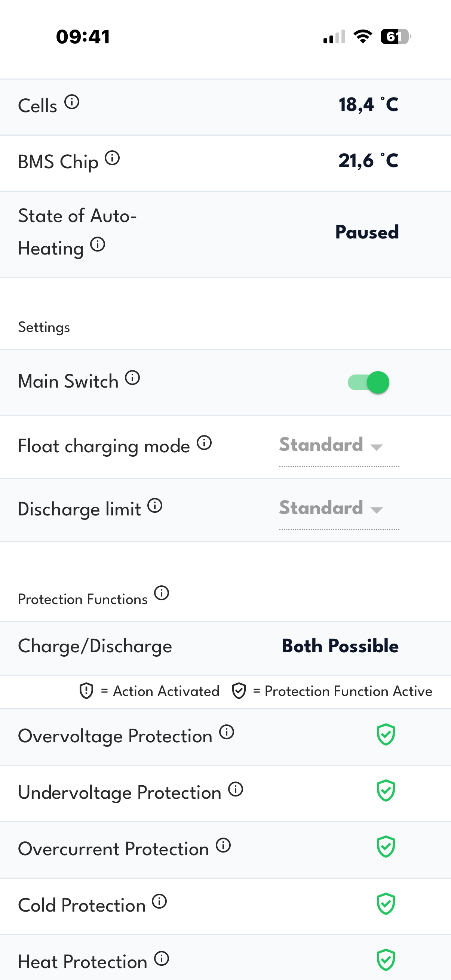Tap the Cold Protection shield status
Screen dimensions: 451x980
386,903
